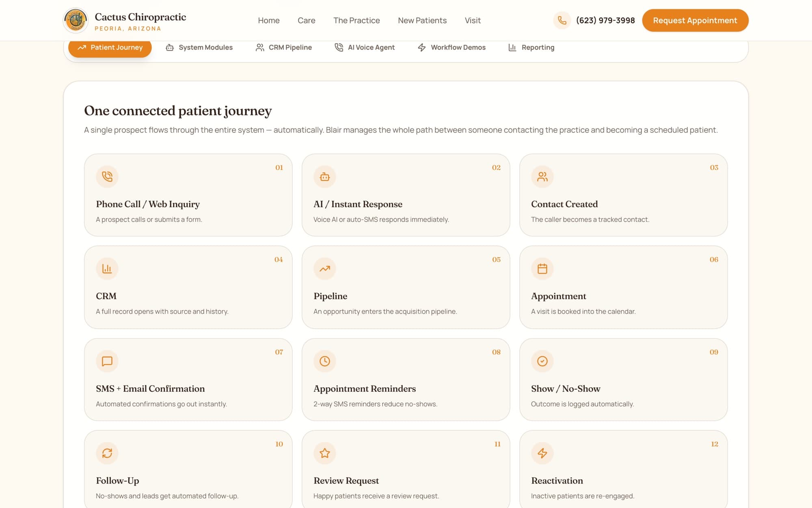This screenshot has height=508, width=812.
Task: Click the refresh icon in Follow-Up card
Action: pos(107,453)
